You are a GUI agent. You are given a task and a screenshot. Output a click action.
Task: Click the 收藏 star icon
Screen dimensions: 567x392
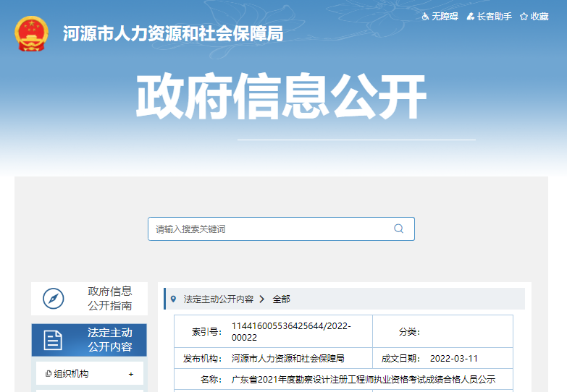coord(524,16)
